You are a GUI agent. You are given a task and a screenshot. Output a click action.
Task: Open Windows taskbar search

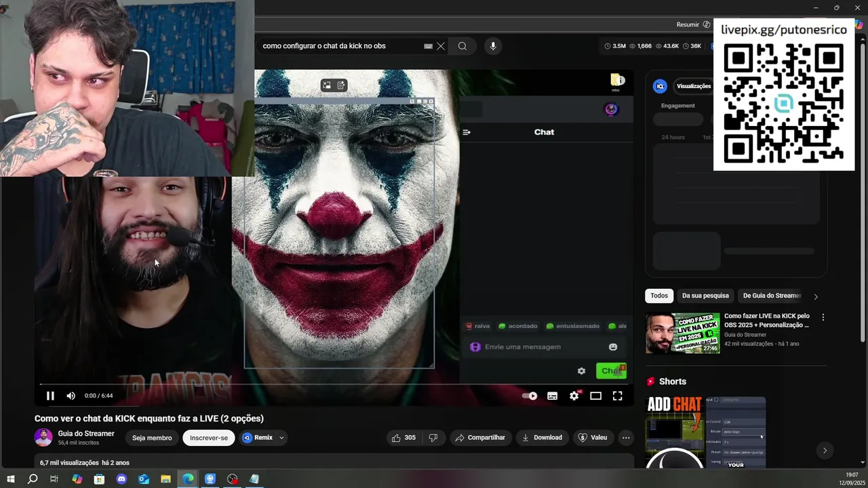point(33,479)
